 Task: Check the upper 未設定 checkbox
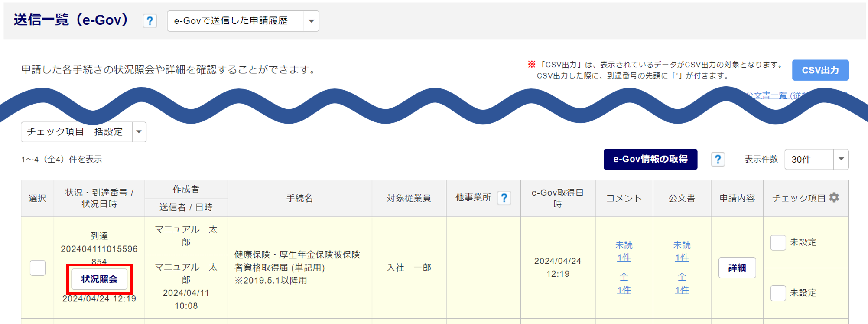pos(778,242)
